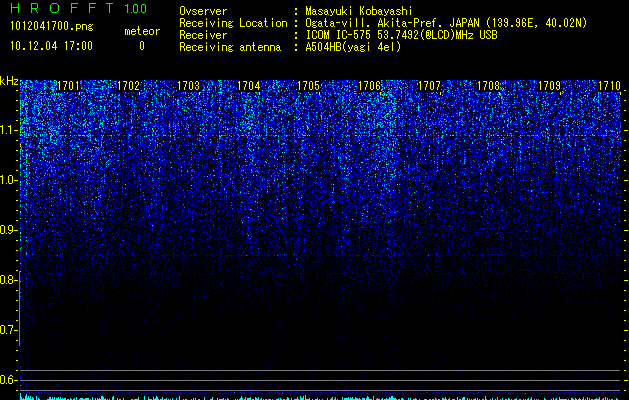Click the HROFFT title text

[62, 8]
